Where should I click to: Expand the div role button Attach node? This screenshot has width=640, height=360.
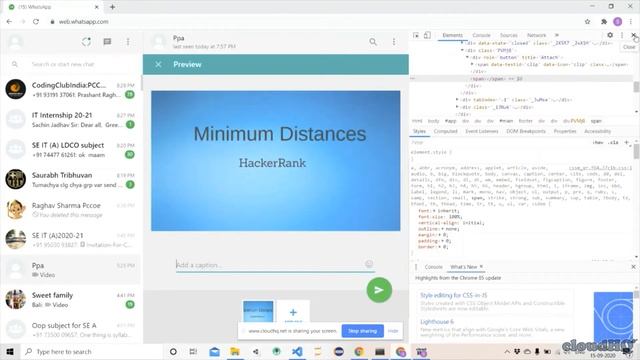[x=468, y=58]
